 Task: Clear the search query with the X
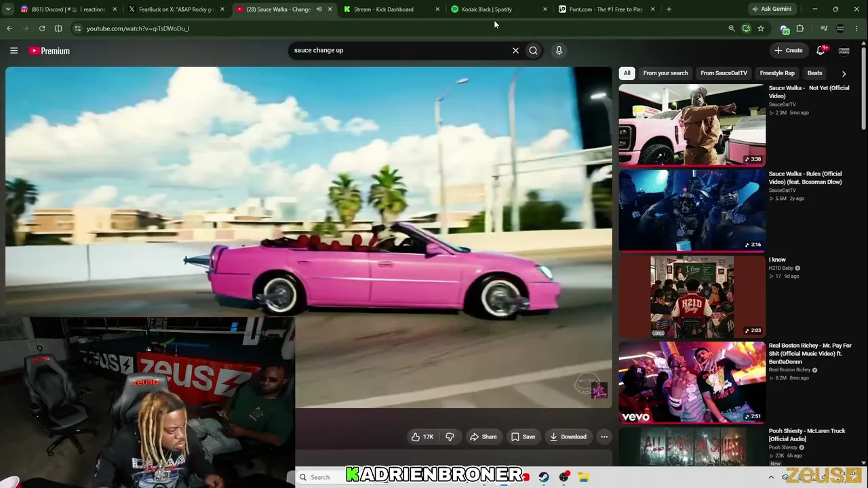pyautogui.click(x=515, y=50)
